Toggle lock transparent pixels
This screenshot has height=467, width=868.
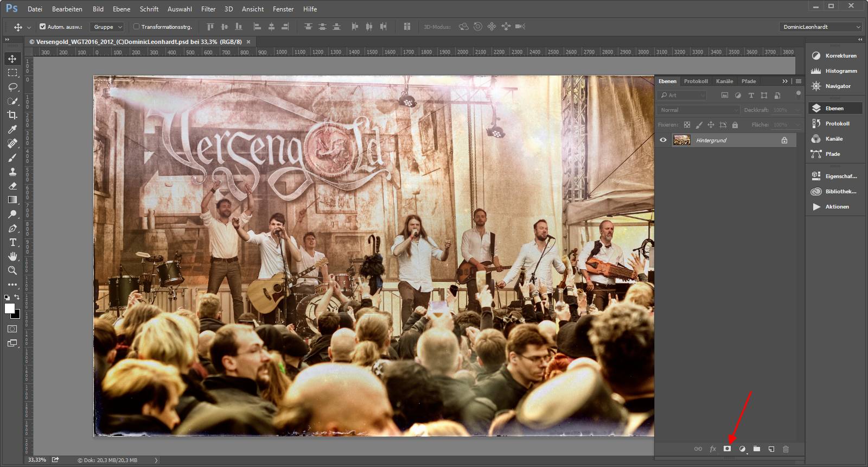[687, 125]
